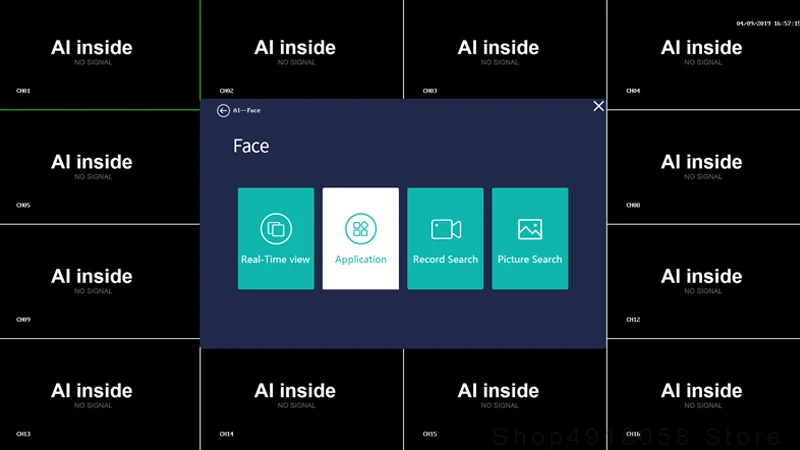Close the Face dialog with the X
The width and height of the screenshot is (800, 450).
point(598,106)
